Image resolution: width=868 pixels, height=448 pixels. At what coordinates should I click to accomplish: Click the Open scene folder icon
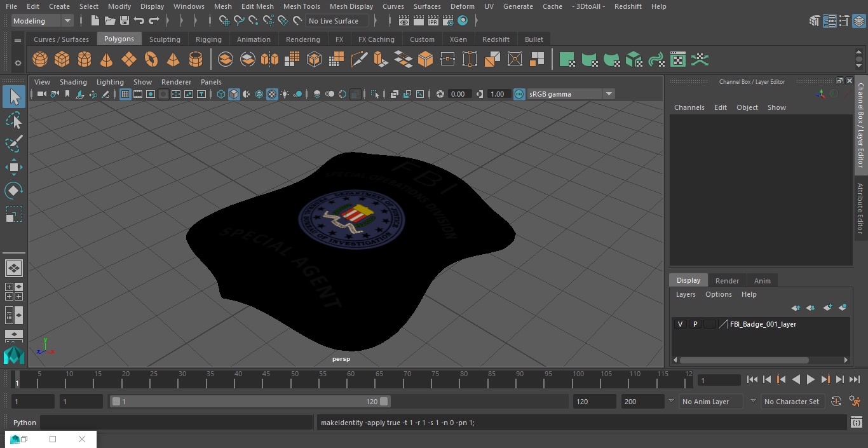click(x=110, y=21)
